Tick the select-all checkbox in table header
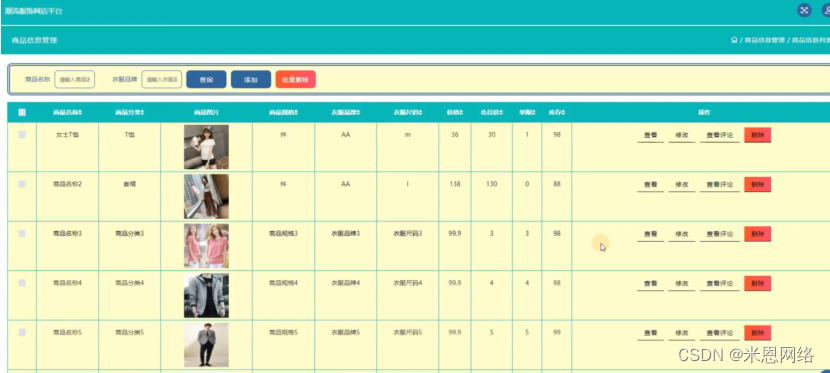Image resolution: width=830 pixels, height=373 pixels. (22, 112)
